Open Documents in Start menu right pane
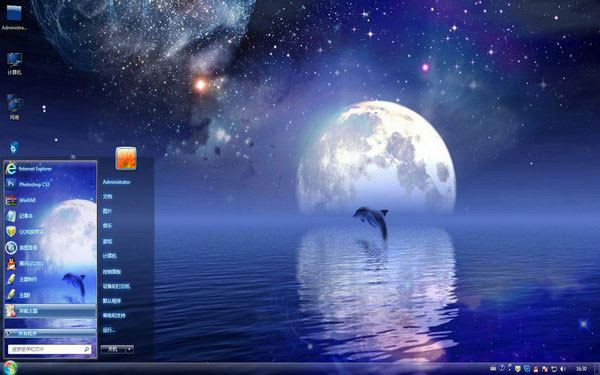This screenshot has height=375, width=600. click(x=107, y=196)
